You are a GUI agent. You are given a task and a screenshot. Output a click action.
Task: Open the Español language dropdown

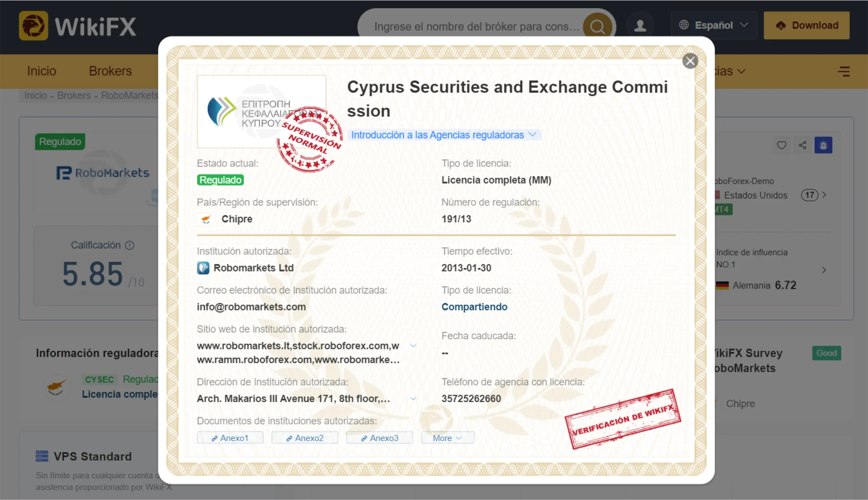click(714, 25)
